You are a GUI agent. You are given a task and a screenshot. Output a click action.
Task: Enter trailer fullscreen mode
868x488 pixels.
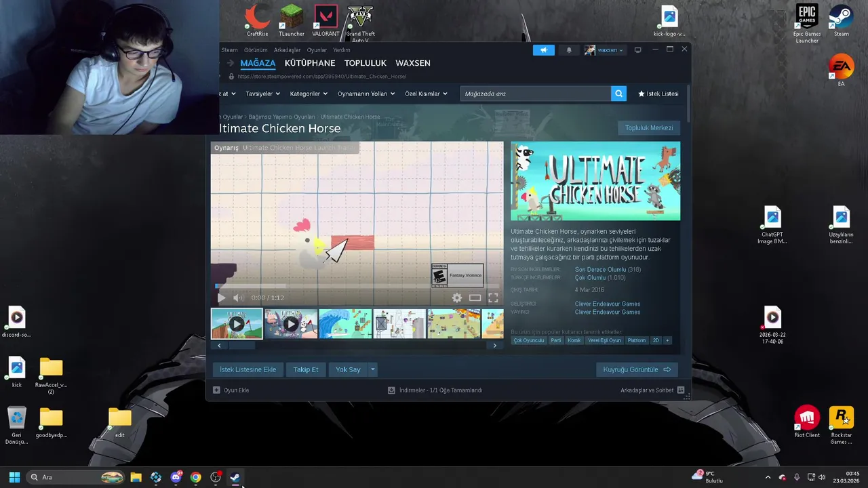493,298
